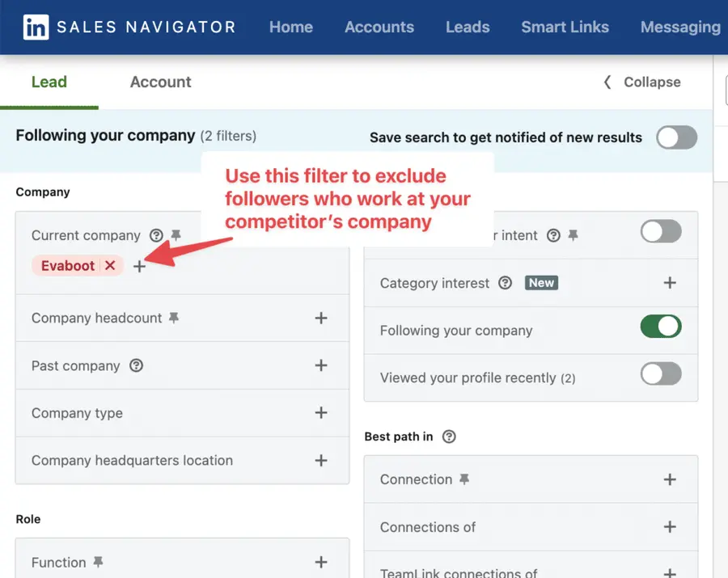Open the Smart Links menu
Screen dimensions: 728x578
pyautogui.click(x=565, y=27)
